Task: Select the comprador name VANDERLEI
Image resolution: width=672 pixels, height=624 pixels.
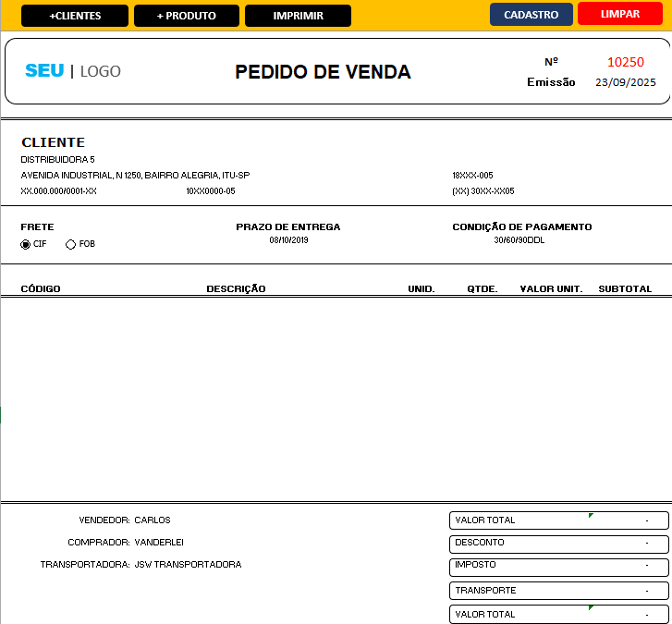Action: pyautogui.click(x=159, y=543)
